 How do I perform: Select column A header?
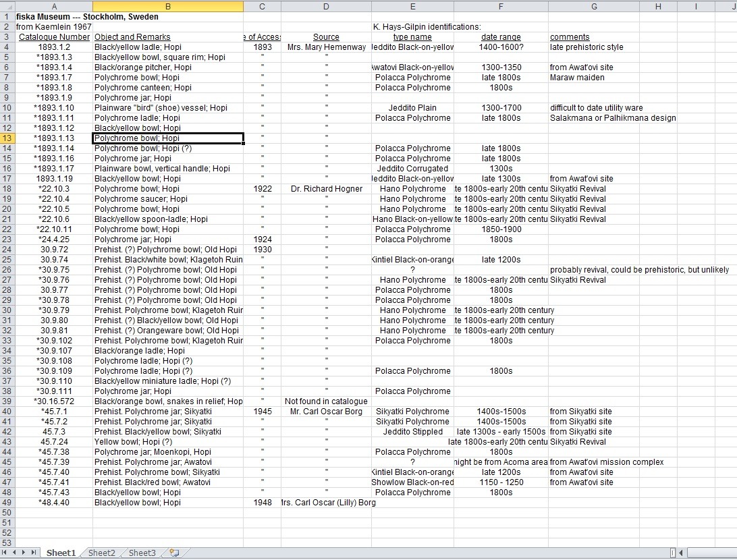(54, 6)
